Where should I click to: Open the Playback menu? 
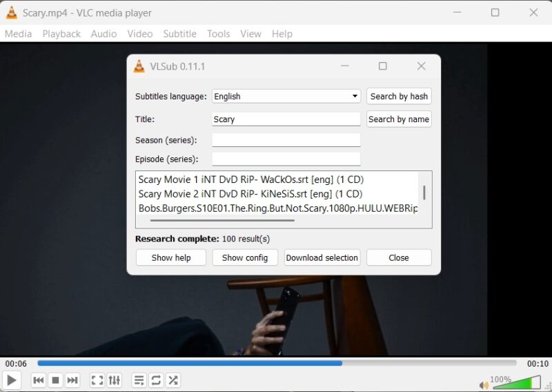[x=61, y=34]
